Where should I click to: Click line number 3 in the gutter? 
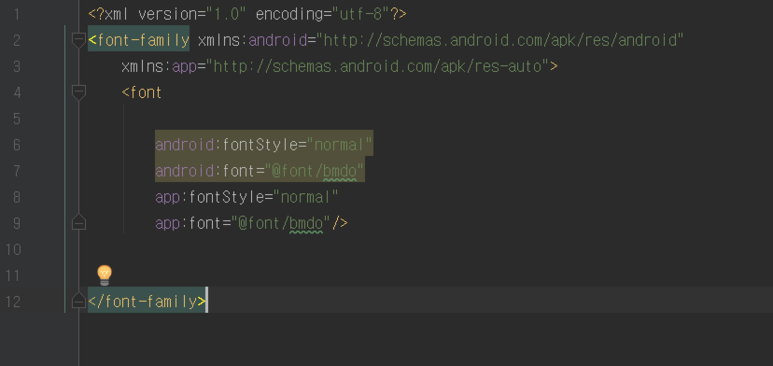click(x=17, y=66)
